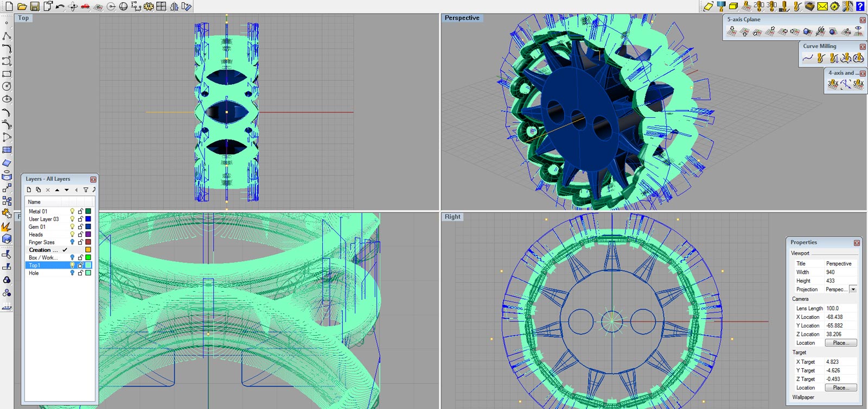The image size is (868, 409).
Task: Click the Save file icon
Action: (34, 7)
